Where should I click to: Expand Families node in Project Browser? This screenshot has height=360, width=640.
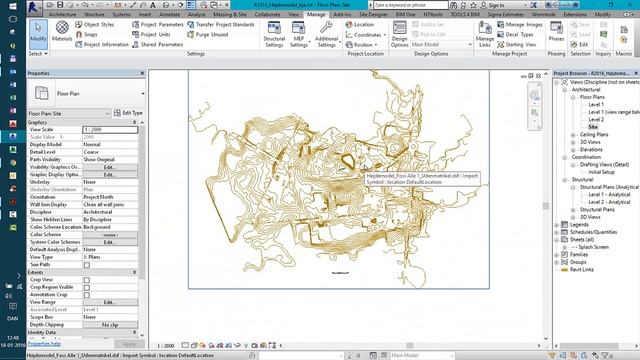click(557, 255)
